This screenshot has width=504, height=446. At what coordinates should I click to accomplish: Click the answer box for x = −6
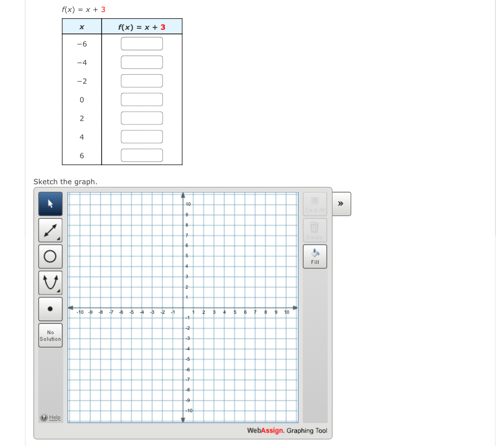tap(142, 43)
